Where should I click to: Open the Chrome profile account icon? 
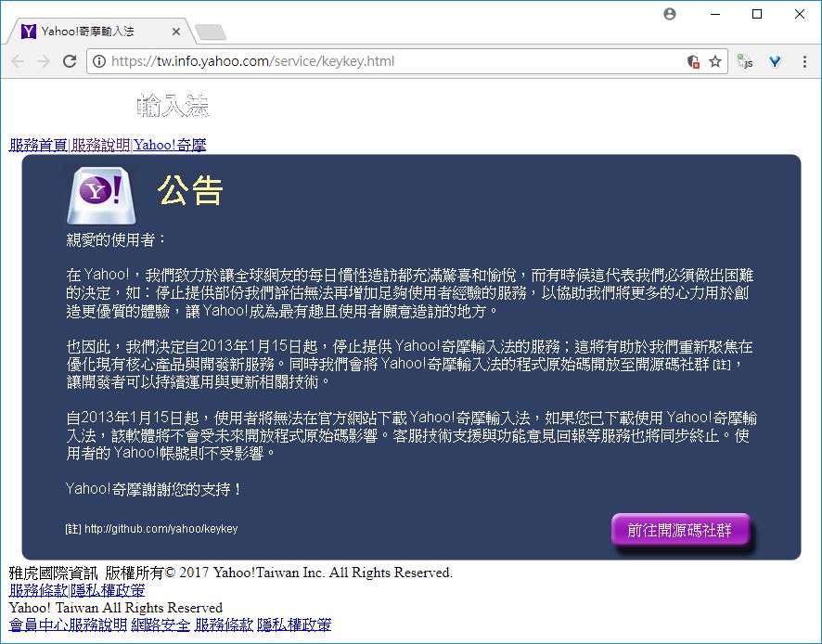coord(670,14)
